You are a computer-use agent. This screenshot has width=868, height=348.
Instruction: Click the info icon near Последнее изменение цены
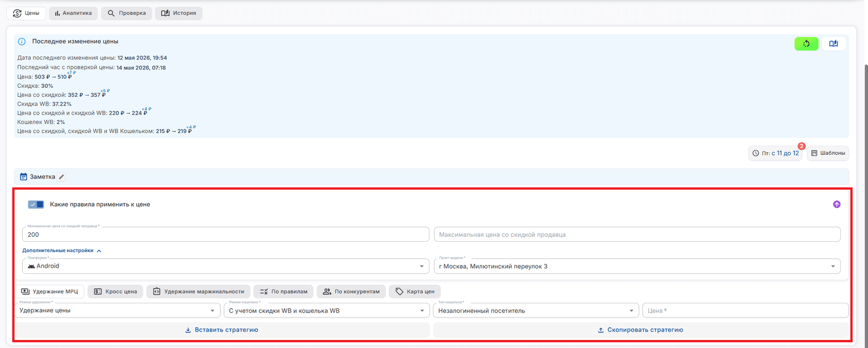point(21,42)
